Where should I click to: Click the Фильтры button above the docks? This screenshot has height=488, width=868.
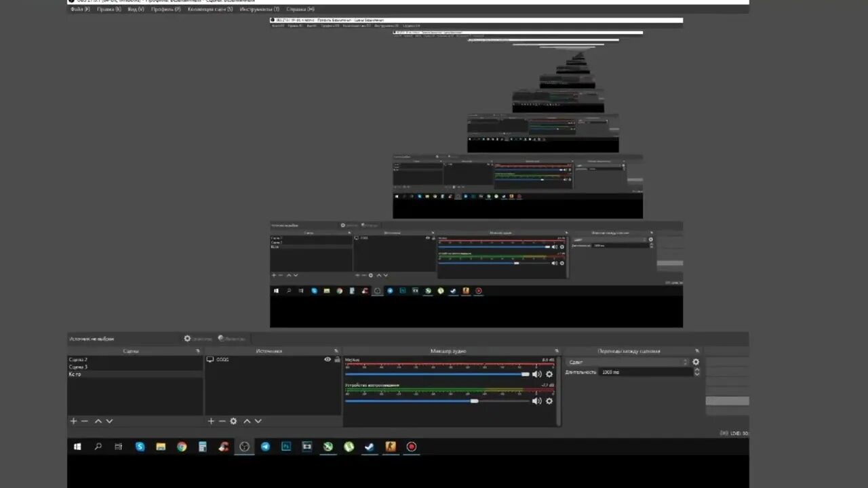232,338
